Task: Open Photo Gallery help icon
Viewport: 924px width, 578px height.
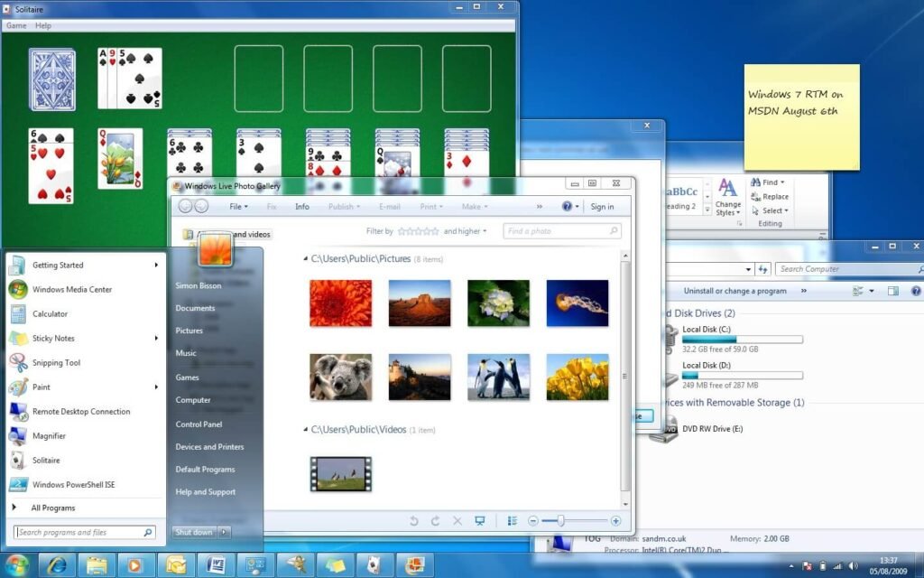Action: (x=567, y=206)
